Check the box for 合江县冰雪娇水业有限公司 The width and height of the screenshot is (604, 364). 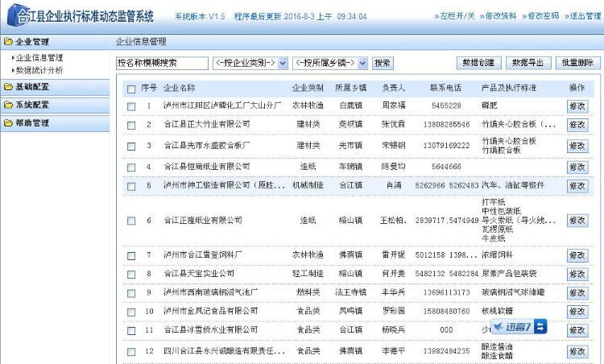click(131, 331)
